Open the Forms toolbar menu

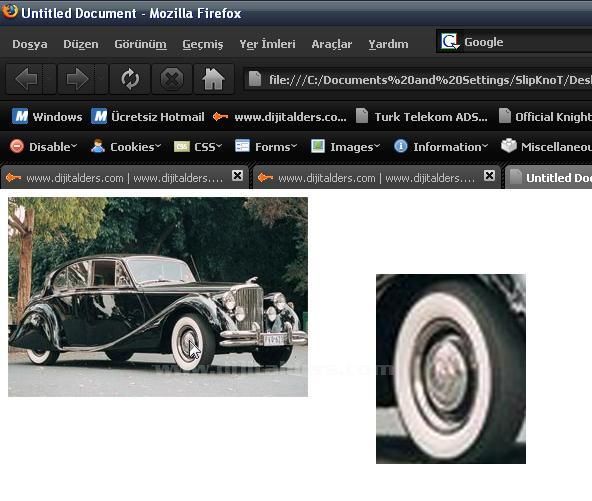pyautogui.click(x=266, y=146)
